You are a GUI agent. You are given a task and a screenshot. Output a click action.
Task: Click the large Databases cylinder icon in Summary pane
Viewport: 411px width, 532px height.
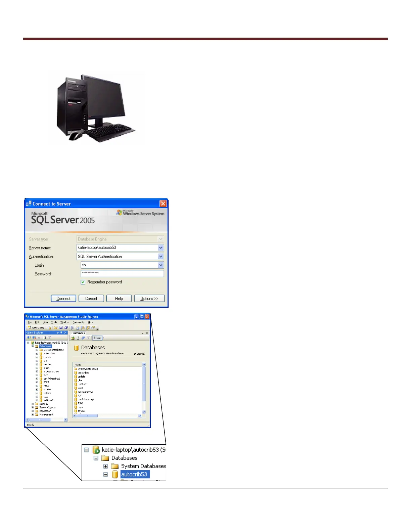(76, 348)
